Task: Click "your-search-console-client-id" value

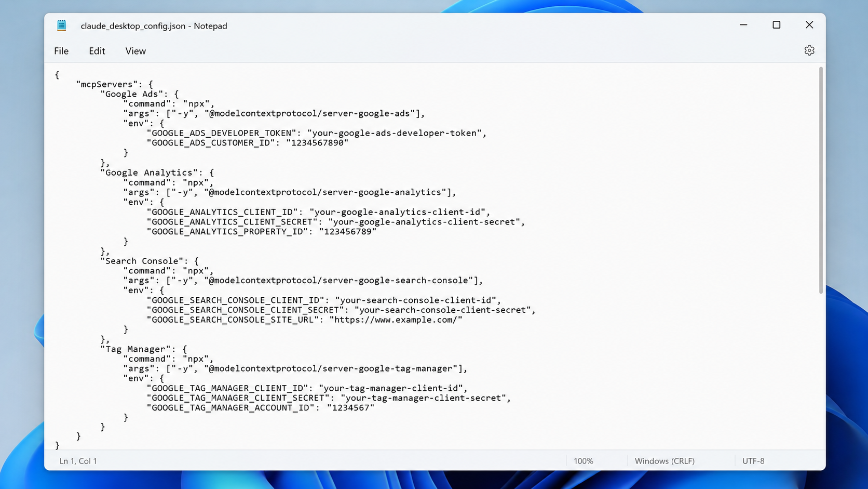Action: [x=416, y=300]
